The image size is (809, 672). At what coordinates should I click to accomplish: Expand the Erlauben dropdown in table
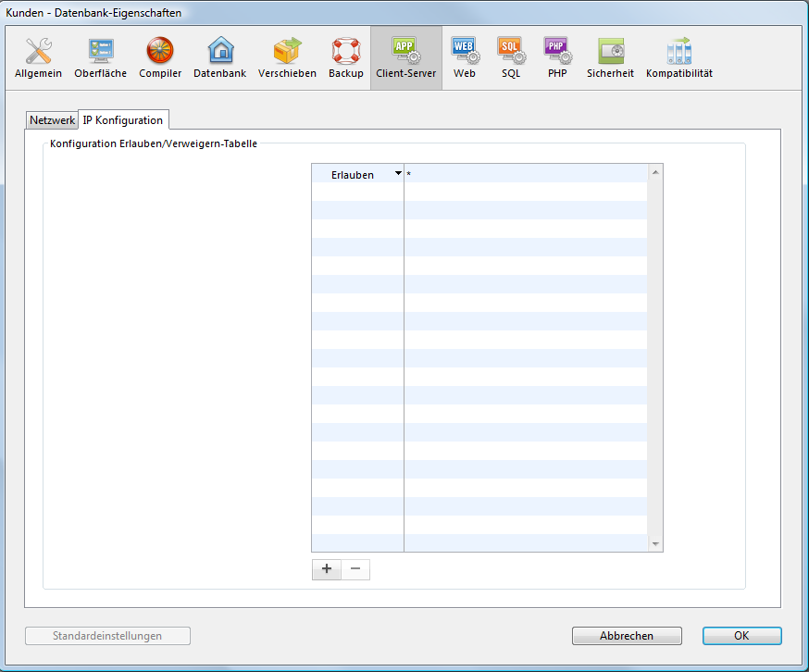click(398, 174)
